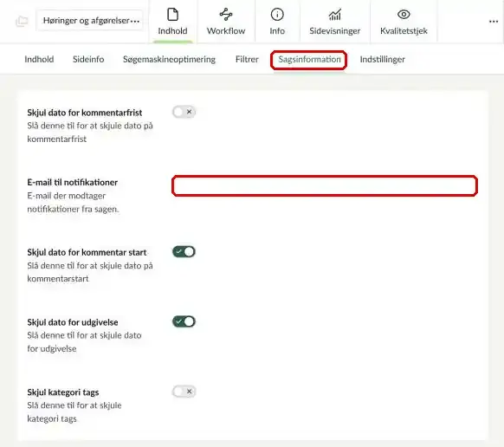Enable the Skjul dato for kommentarfrist toggle

[x=184, y=112]
